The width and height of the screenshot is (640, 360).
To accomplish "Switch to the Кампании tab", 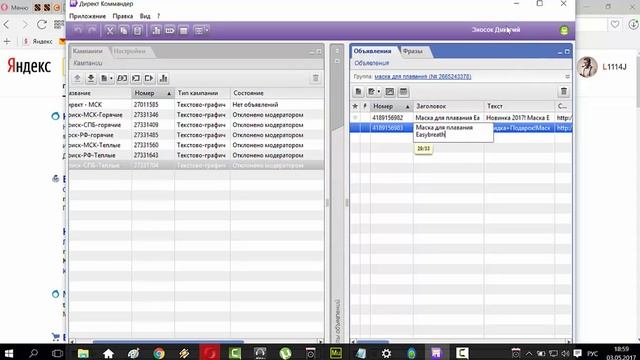I will [88, 51].
